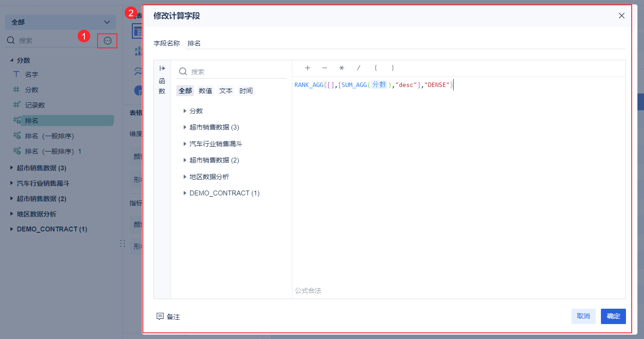Collapse the function panel arrow icon

point(162,68)
